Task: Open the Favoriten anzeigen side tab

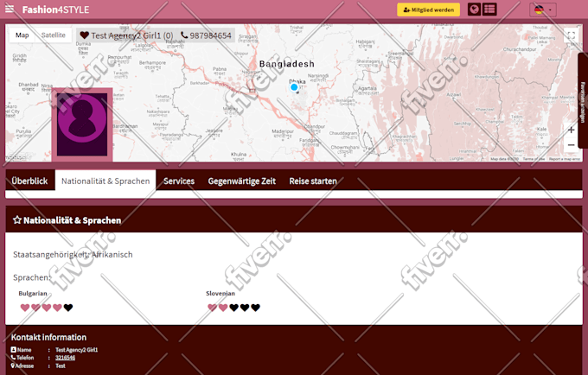Action: click(583, 101)
